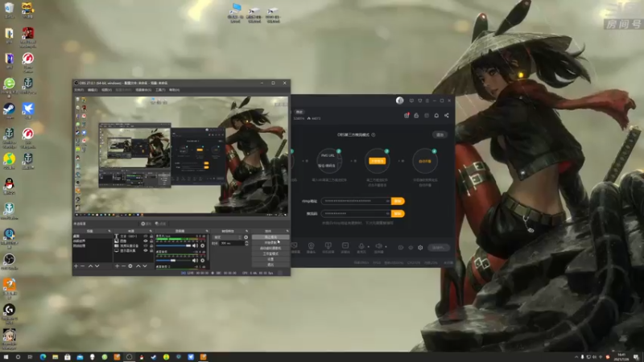
Task: Open the Scene Collection menu in OBS
Action: pyautogui.click(x=143, y=89)
